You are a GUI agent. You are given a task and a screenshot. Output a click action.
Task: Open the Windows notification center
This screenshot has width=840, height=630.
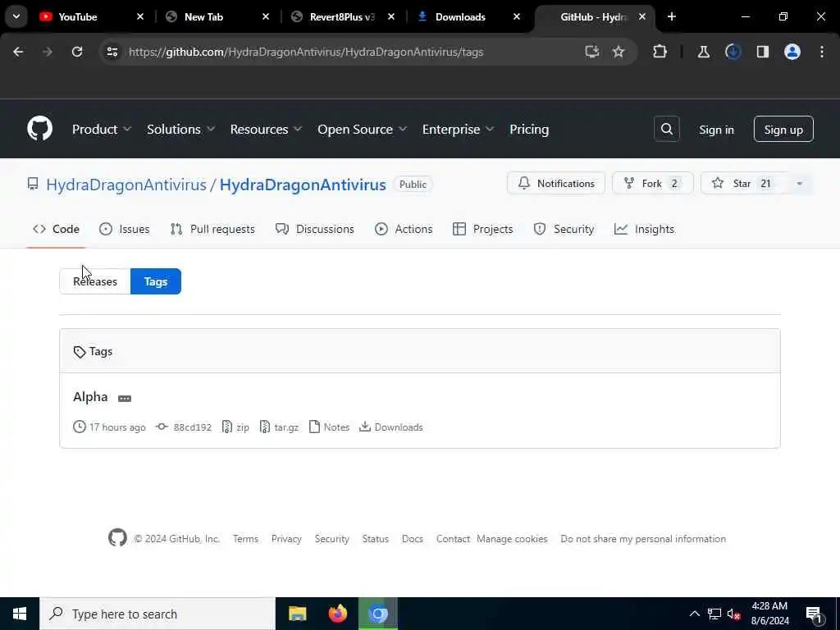coord(814,614)
